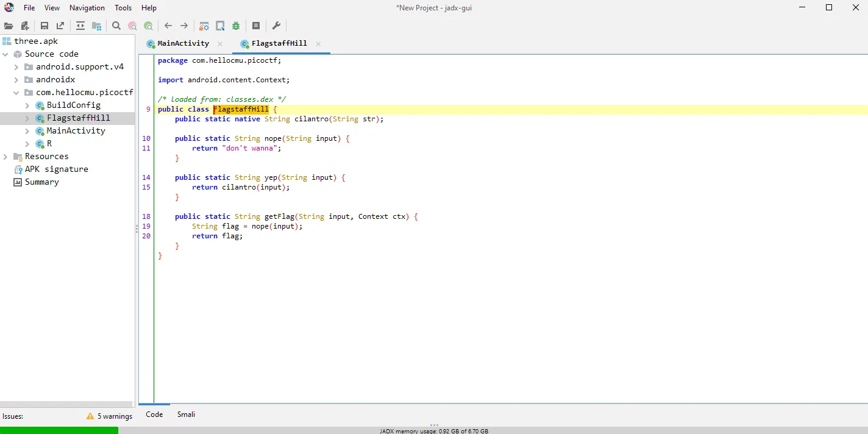
Task: Open the Log viewer toolbar icon
Action: 256,26
